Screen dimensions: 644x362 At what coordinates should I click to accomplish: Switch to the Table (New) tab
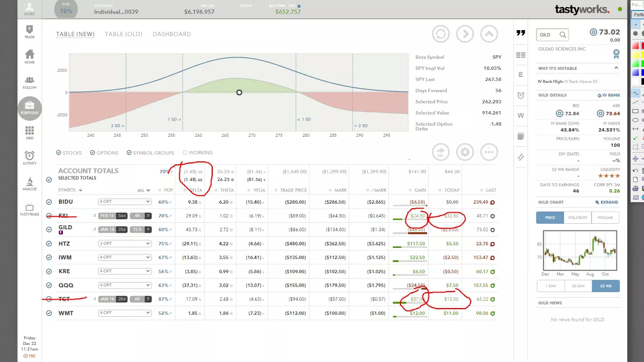coord(75,34)
